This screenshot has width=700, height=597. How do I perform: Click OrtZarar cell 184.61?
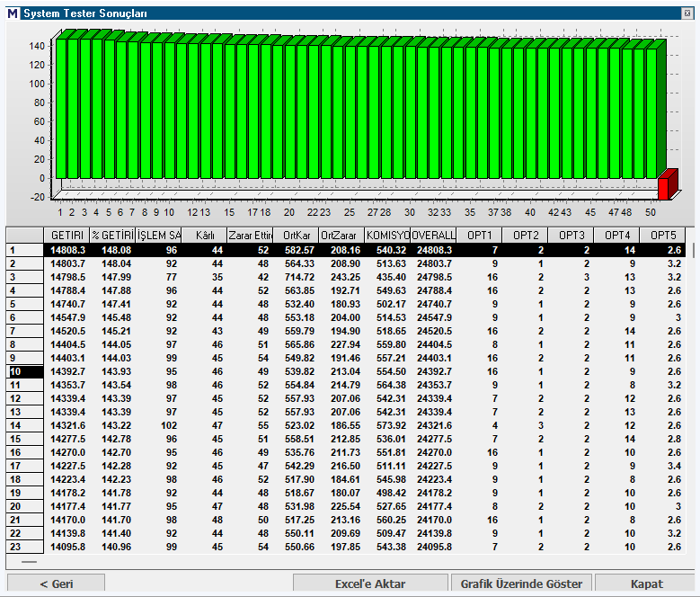click(x=342, y=479)
